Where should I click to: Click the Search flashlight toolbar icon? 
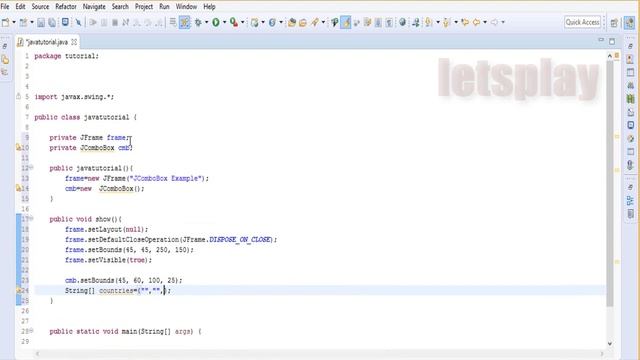pos(315,22)
